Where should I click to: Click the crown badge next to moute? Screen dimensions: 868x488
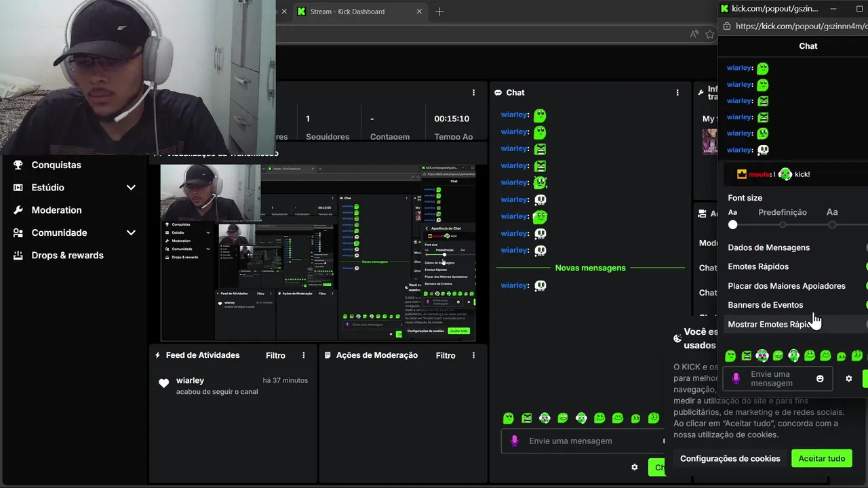click(x=742, y=174)
